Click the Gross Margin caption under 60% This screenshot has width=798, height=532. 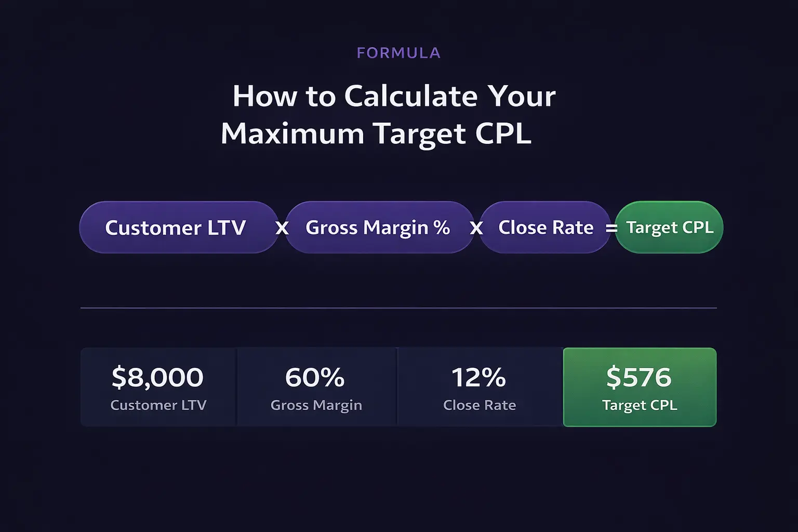[x=316, y=406]
